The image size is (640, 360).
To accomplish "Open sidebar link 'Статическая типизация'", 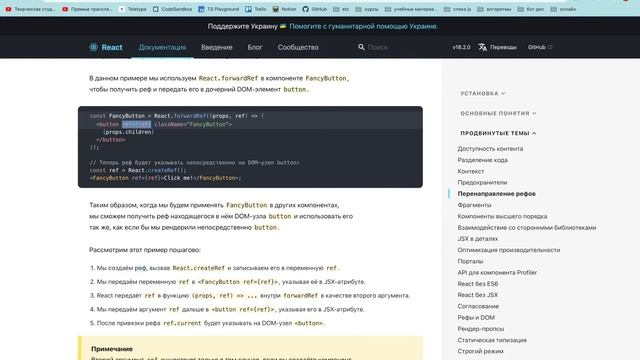I will 492,340.
